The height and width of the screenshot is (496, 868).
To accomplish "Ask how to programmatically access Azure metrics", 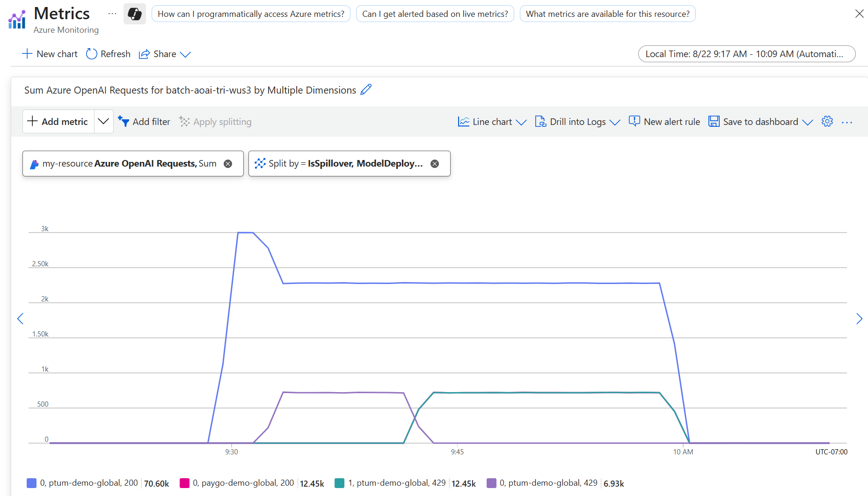I will point(251,14).
